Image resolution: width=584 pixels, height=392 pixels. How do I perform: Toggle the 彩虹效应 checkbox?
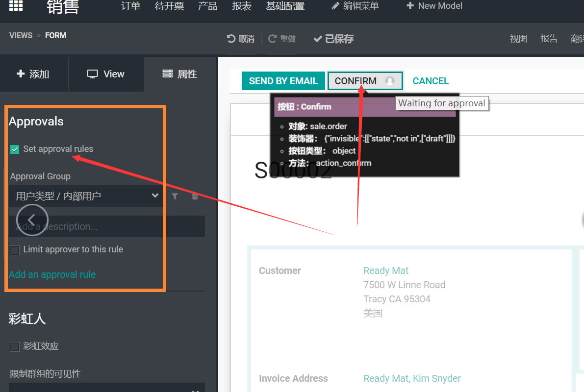point(15,346)
